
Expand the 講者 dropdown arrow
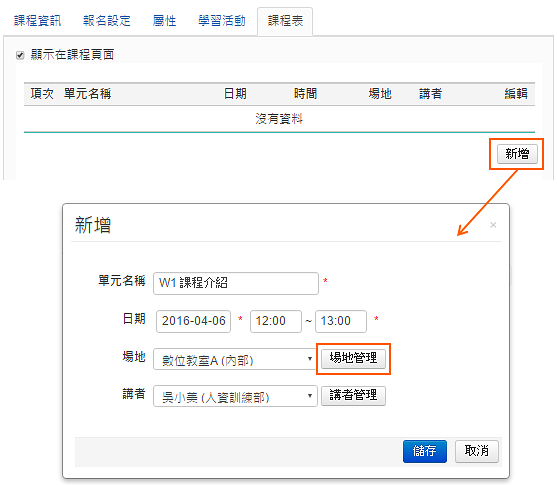(310, 396)
